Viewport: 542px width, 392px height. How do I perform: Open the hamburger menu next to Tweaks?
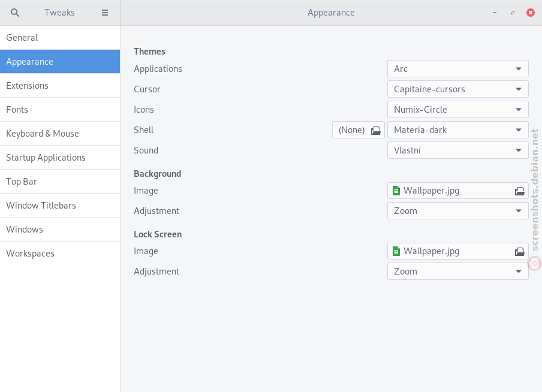click(x=105, y=13)
